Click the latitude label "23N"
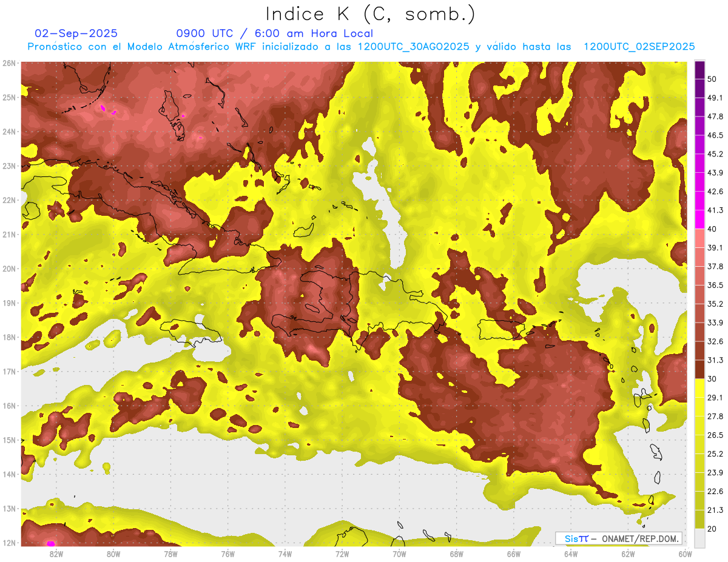Image resolution: width=728 pixels, height=562 pixels. pos(9,166)
